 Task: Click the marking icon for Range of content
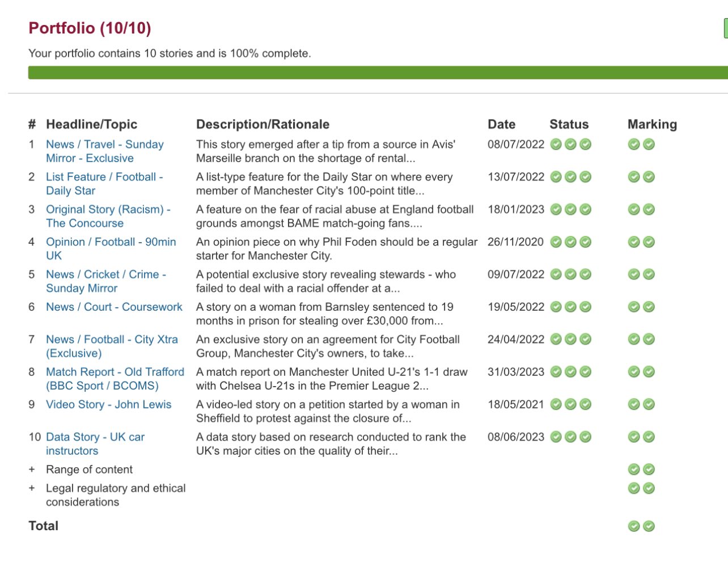[x=633, y=469]
